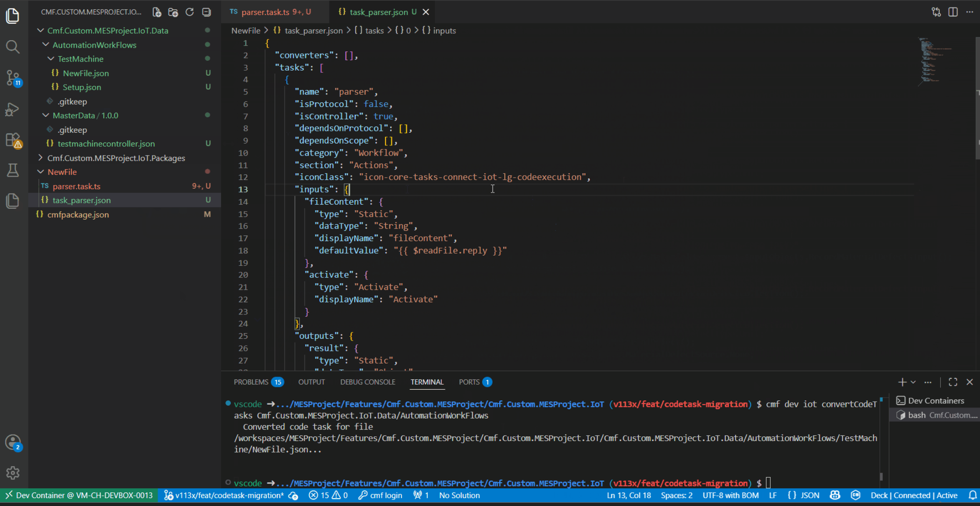980x506 pixels.
Task: Open the Run and Debug view
Action: pos(13,109)
